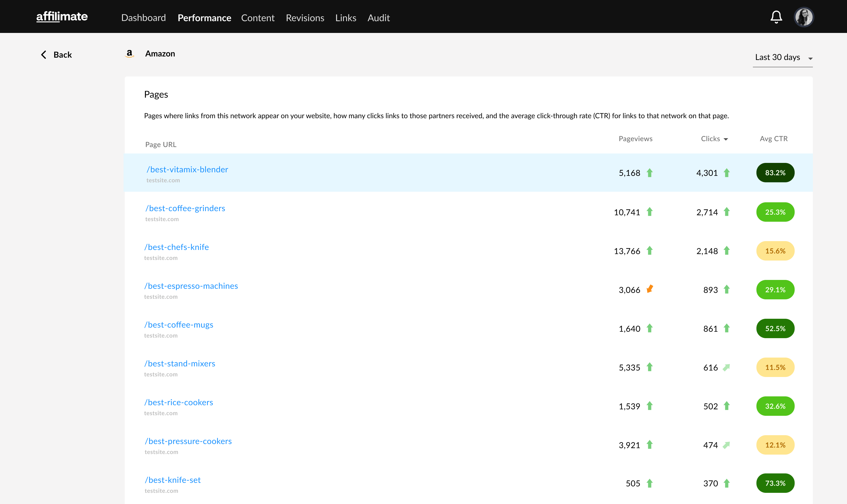This screenshot has width=847, height=504.
Task: Go to the Dashboard menu item
Action: click(143, 18)
